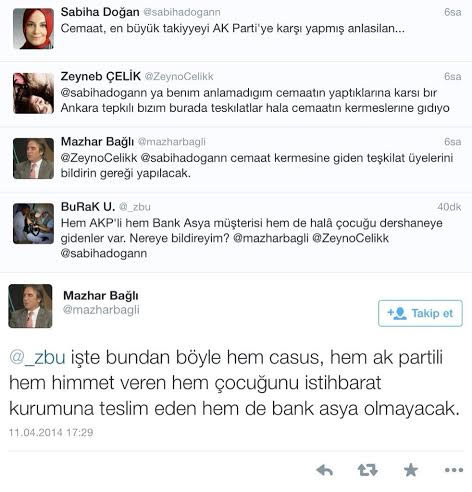Open Sabiha Doğan's profile photo
Image resolution: width=472 pixels, height=492 pixels.
[x=33, y=29]
